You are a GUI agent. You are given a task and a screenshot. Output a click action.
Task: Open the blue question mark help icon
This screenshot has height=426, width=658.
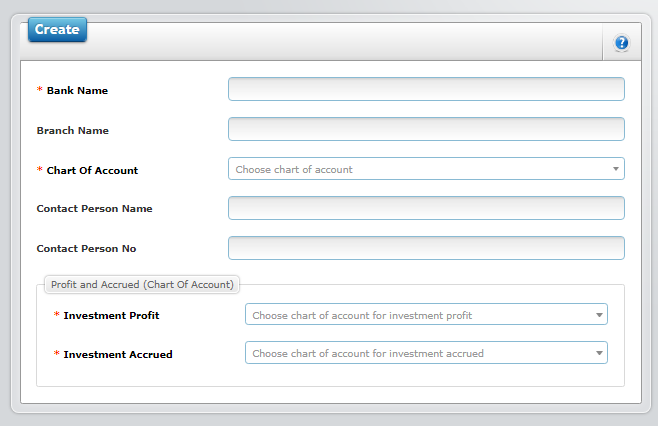click(x=621, y=43)
